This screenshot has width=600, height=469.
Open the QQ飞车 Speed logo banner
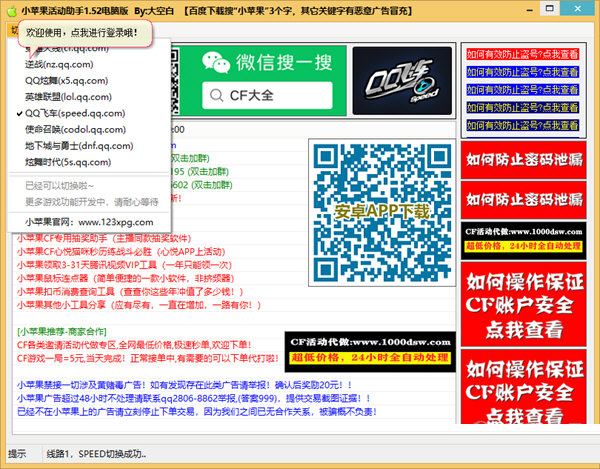tap(402, 81)
